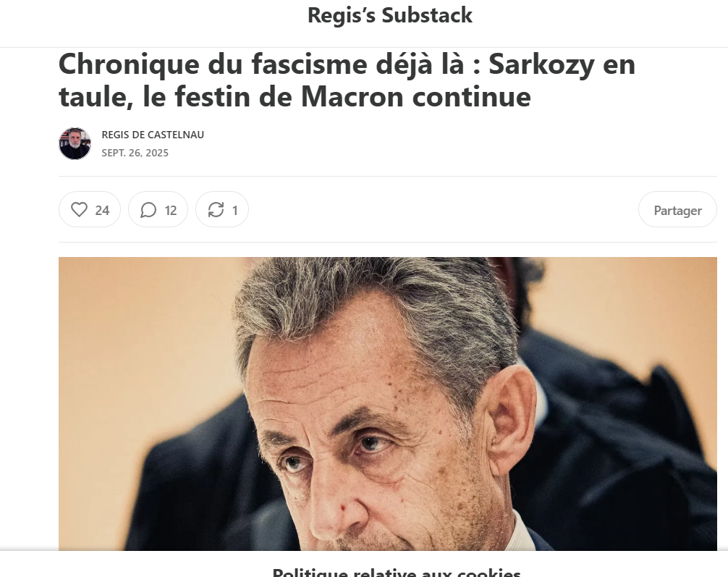
Task: Open the REGIS DE CASTELNAU author profile link
Action: [153, 135]
